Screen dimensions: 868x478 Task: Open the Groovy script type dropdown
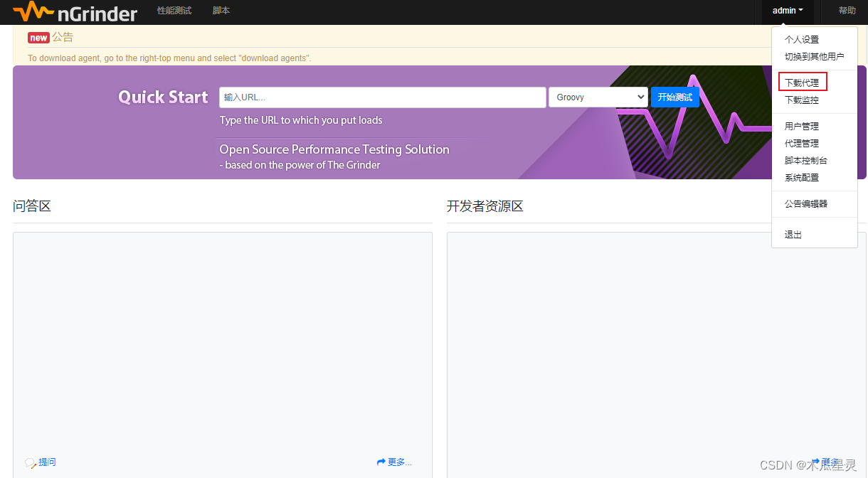pyautogui.click(x=598, y=97)
